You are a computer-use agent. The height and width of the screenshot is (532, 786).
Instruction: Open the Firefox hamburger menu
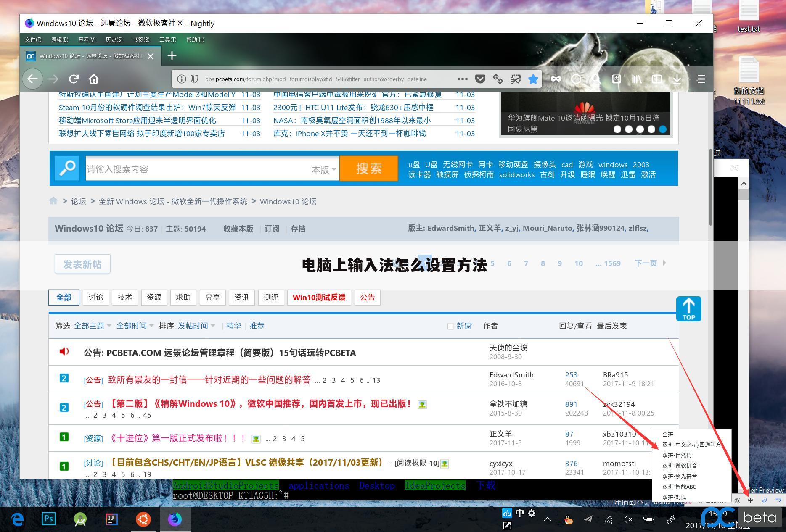click(701, 79)
